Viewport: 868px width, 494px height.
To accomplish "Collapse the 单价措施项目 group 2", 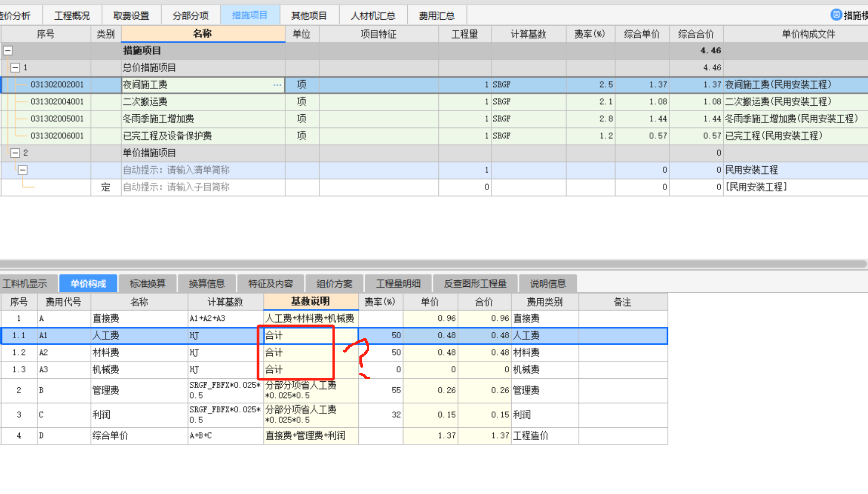I will pos(15,153).
